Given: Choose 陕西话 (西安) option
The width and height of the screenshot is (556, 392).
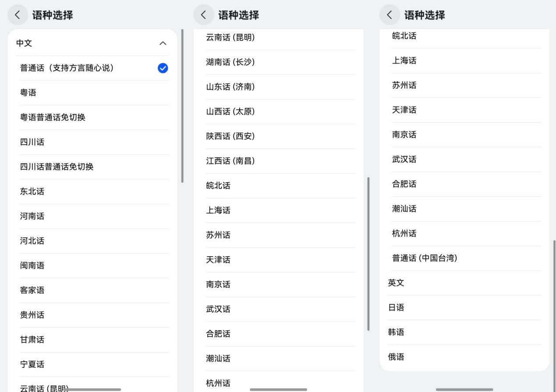Looking at the screenshot, I should pyautogui.click(x=230, y=136).
